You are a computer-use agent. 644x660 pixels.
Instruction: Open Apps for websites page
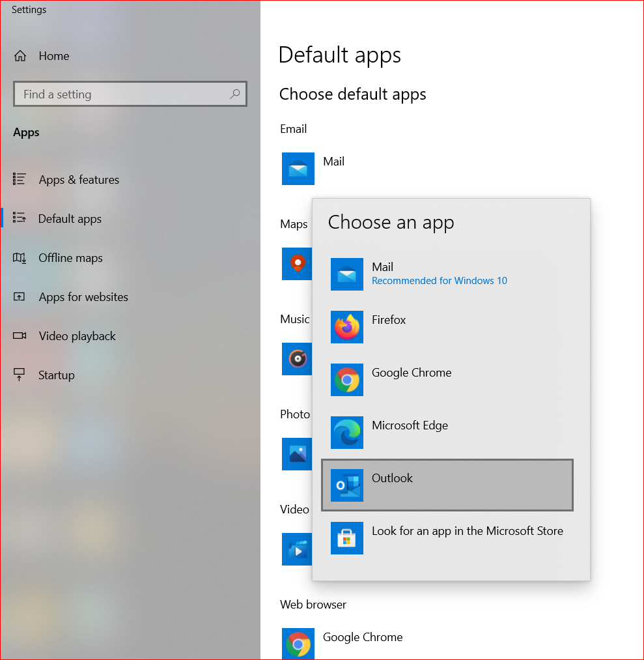83,297
